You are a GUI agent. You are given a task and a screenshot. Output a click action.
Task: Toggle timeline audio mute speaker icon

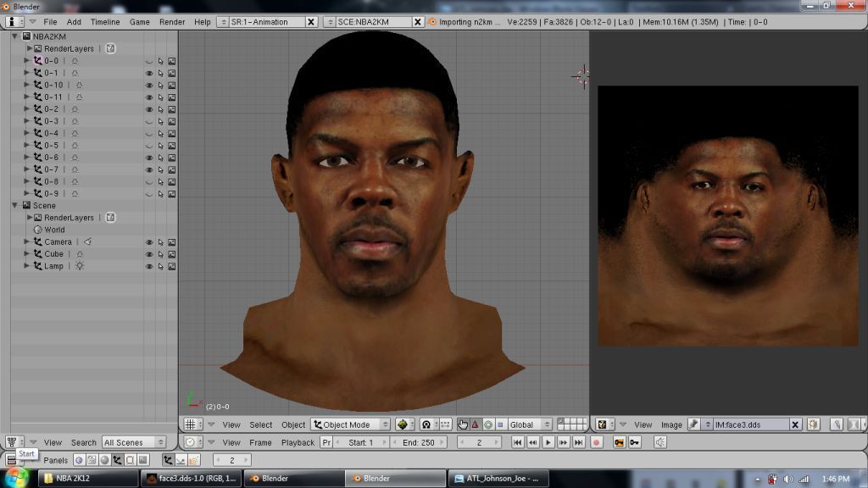coord(659,442)
